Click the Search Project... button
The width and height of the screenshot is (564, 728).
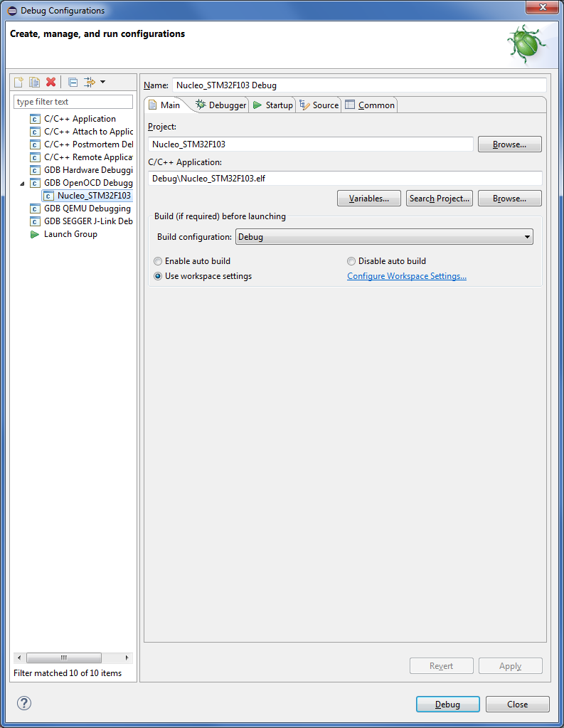pos(440,199)
